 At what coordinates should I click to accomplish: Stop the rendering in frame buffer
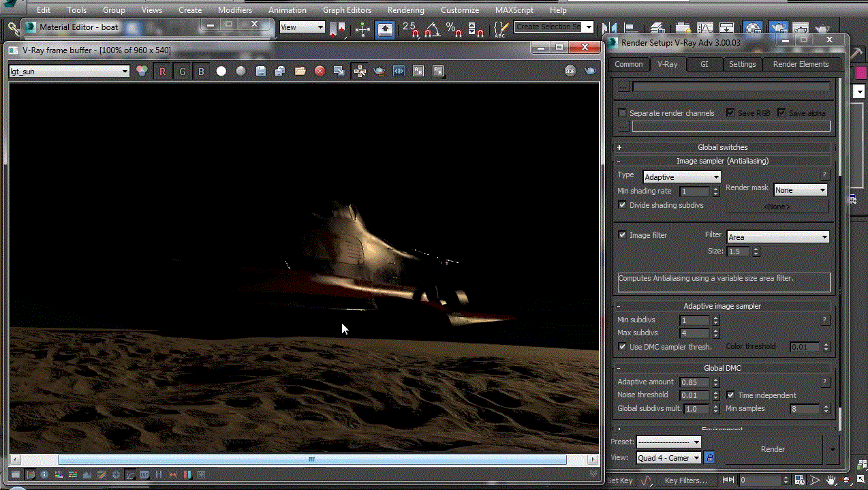[x=570, y=71]
